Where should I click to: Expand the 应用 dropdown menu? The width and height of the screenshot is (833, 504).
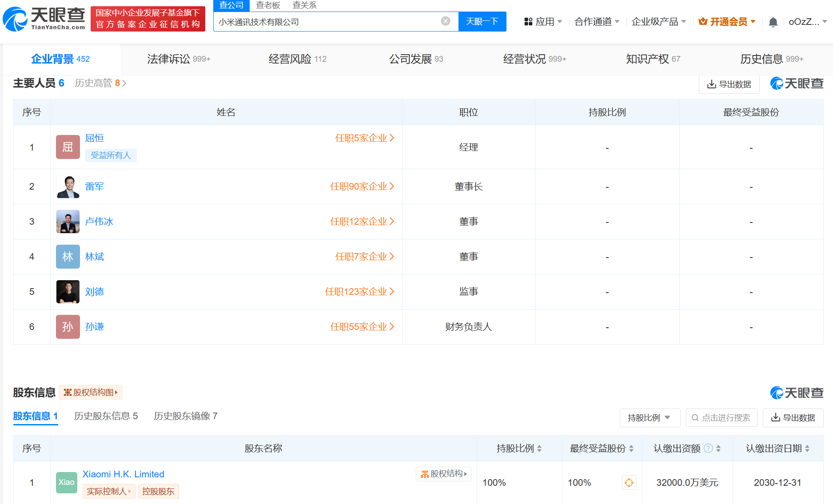543,22
